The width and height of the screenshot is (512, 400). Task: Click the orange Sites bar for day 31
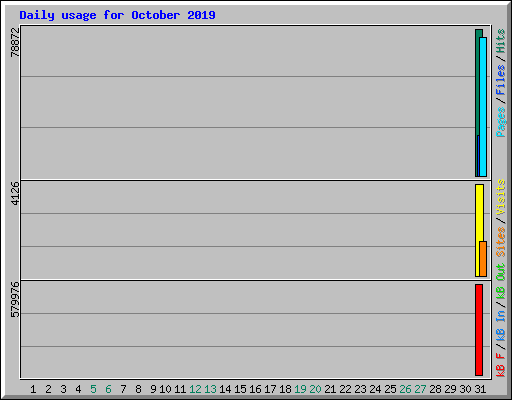pyautogui.click(x=483, y=259)
